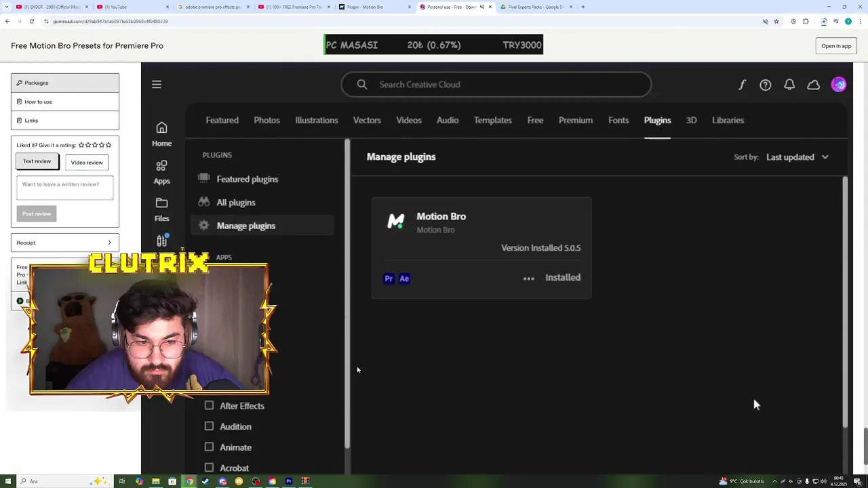This screenshot has width=868, height=488.
Task: Check the Animate filter checkbox
Action: [x=209, y=447]
